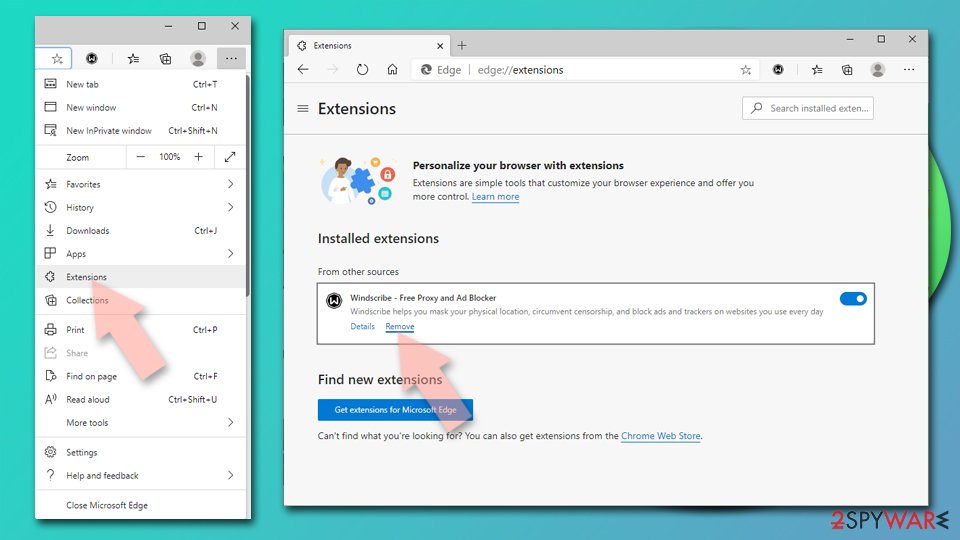
Task: Open Favorites list icon in menu window toolbar
Action: pyautogui.click(x=133, y=59)
